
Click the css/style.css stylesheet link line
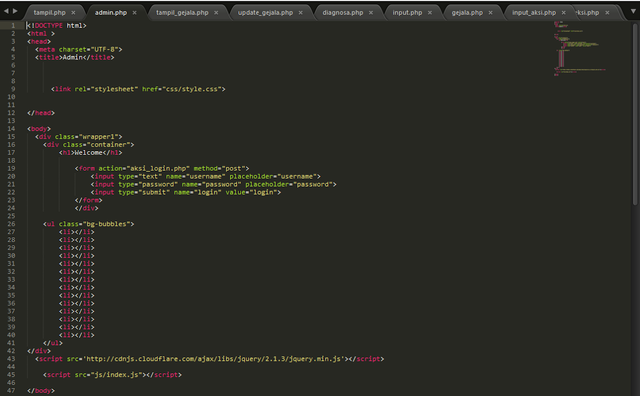138,89
